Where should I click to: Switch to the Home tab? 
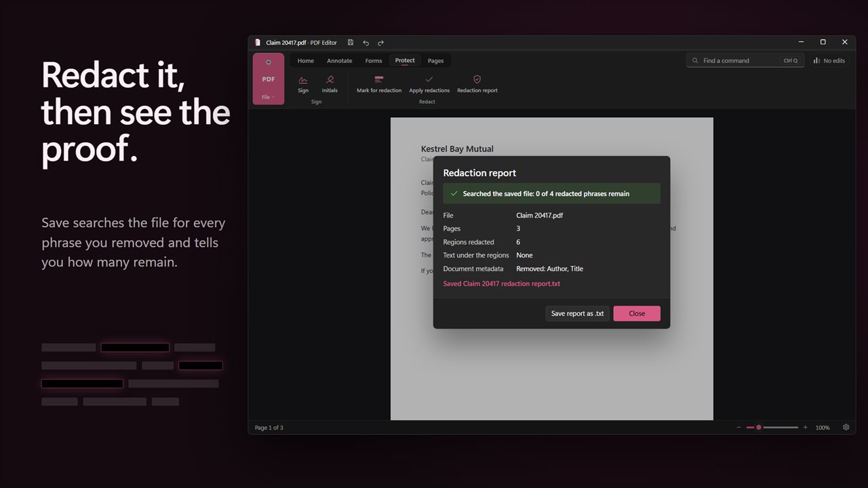click(x=306, y=60)
